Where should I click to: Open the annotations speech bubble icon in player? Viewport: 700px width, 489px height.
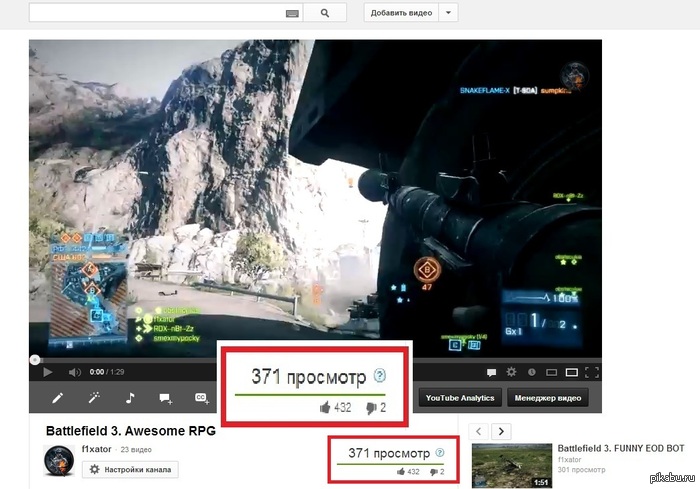tap(492, 372)
